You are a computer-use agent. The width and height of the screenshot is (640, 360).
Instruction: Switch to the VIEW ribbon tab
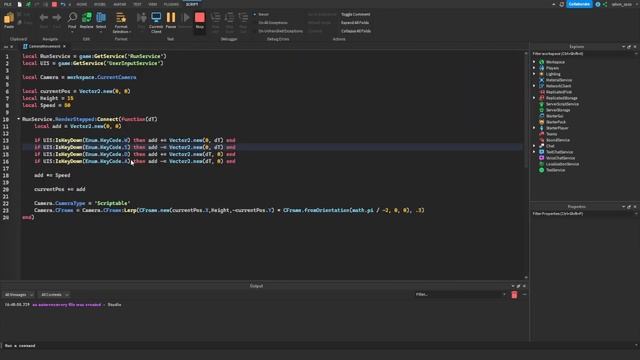pyautogui.click(x=153, y=4)
